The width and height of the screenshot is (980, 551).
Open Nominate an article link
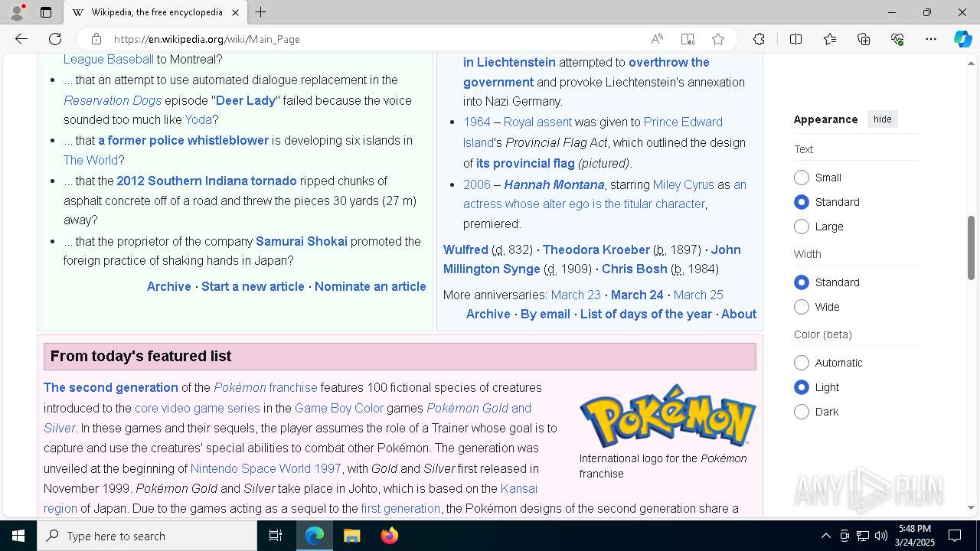tap(370, 286)
